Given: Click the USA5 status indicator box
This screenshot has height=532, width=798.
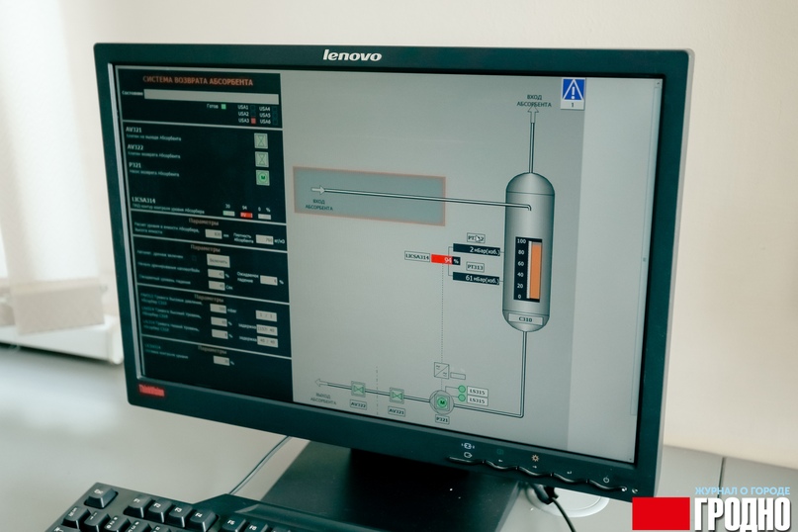Looking at the screenshot, I should click(275, 116).
